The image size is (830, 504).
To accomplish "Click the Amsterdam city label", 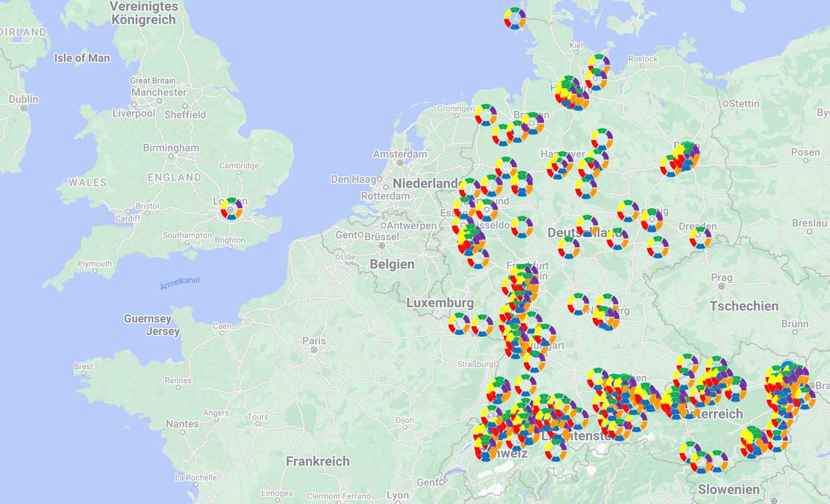I will [400, 154].
